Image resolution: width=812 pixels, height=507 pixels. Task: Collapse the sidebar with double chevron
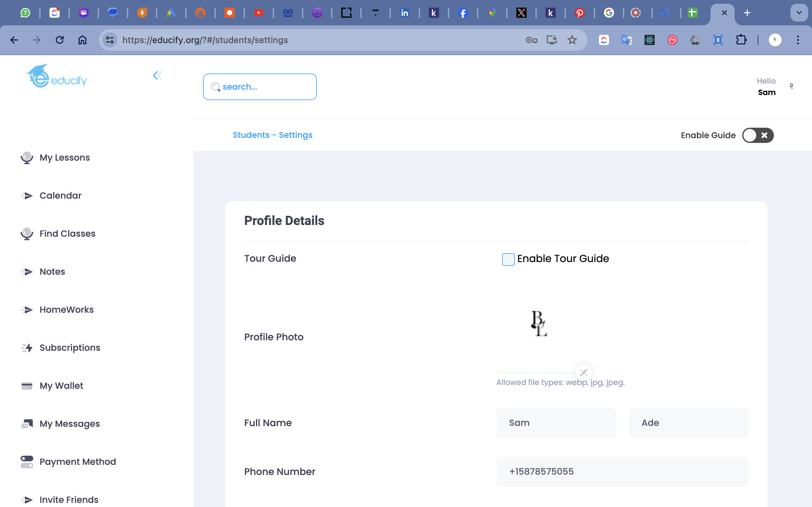[157, 75]
